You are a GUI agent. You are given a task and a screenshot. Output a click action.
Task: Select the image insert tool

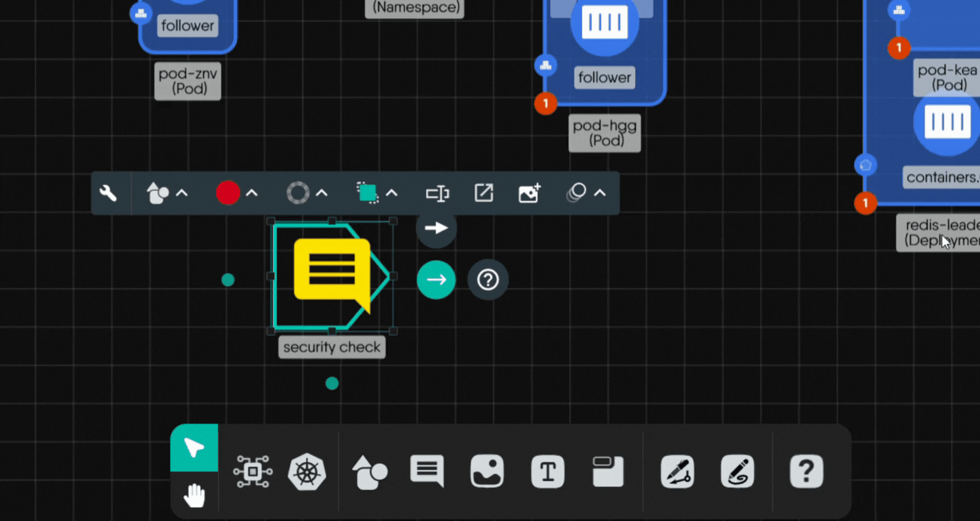pos(486,471)
